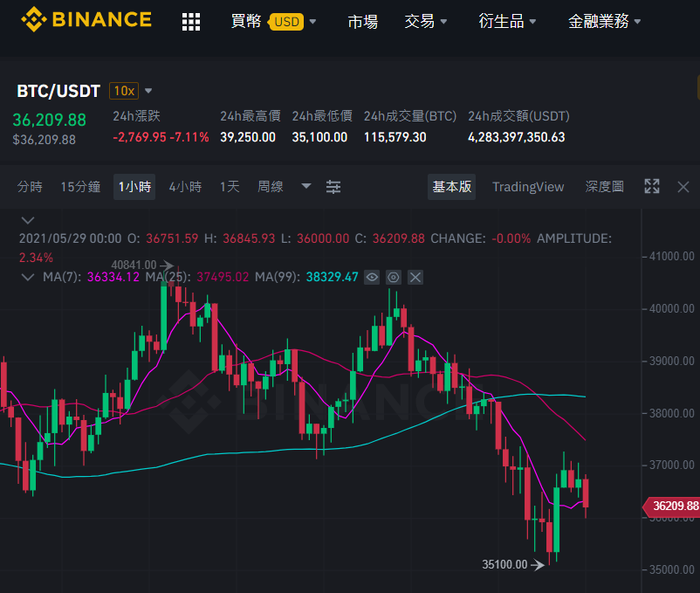Click the Binance logo
The height and width of the screenshot is (593, 700).
86,19
